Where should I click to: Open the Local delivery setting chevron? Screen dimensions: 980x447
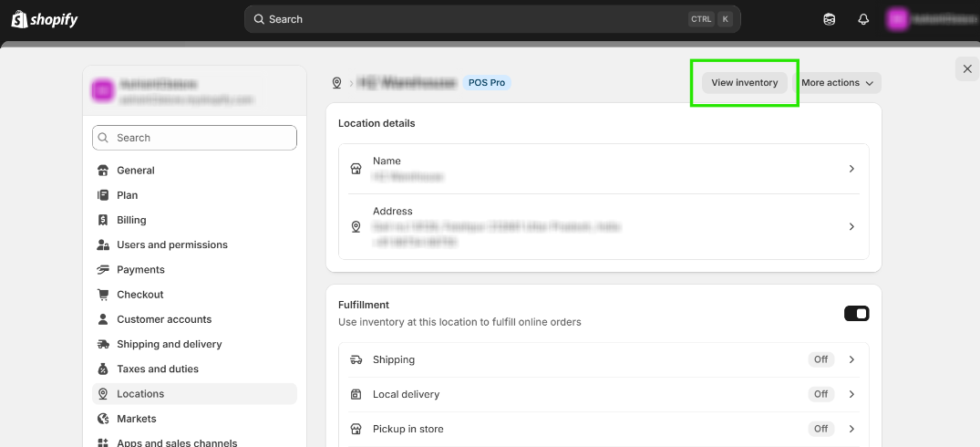(x=851, y=394)
